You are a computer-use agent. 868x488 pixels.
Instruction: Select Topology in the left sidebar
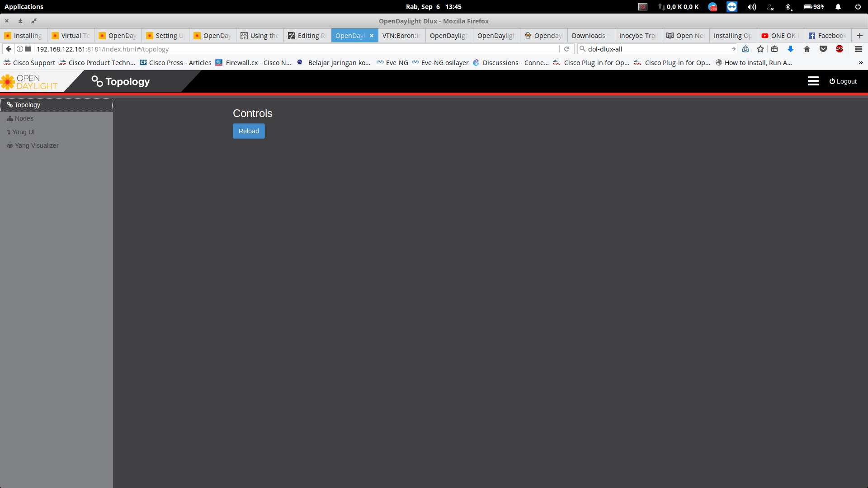click(x=27, y=105)
